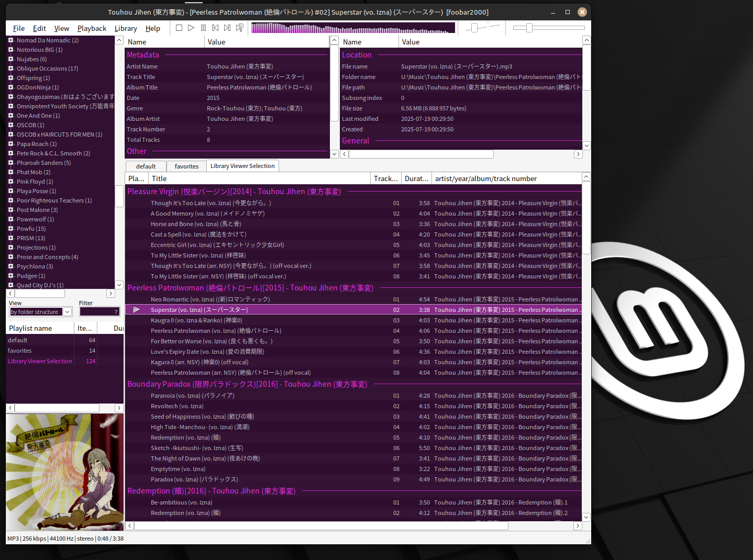Screen dimensions: 753x560
Task: Expand the Post Malone tree node
Action: point(10,210)
